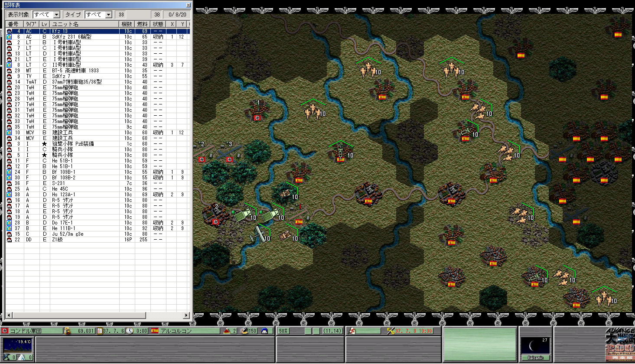Click the German airfield hex marked 3

pyautogui.click(x=230, y=153)
